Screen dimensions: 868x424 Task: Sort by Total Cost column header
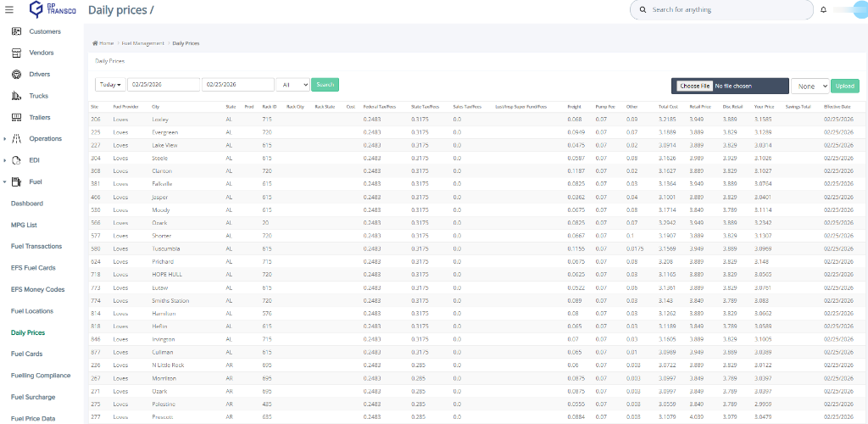pyautogui.click(x=668, y=106)
